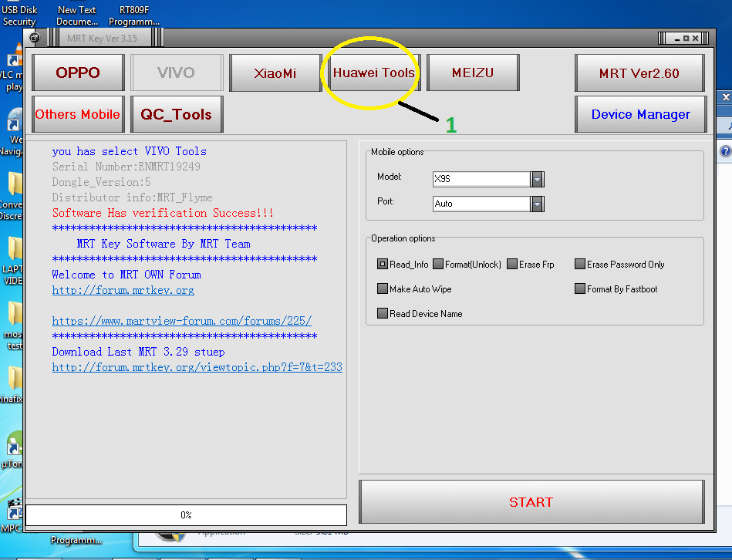Viewport: 732px width, 560px height.
Task: Click 'Serial Number:ENMRT19249' log line
Action: (x=126, y=167)
